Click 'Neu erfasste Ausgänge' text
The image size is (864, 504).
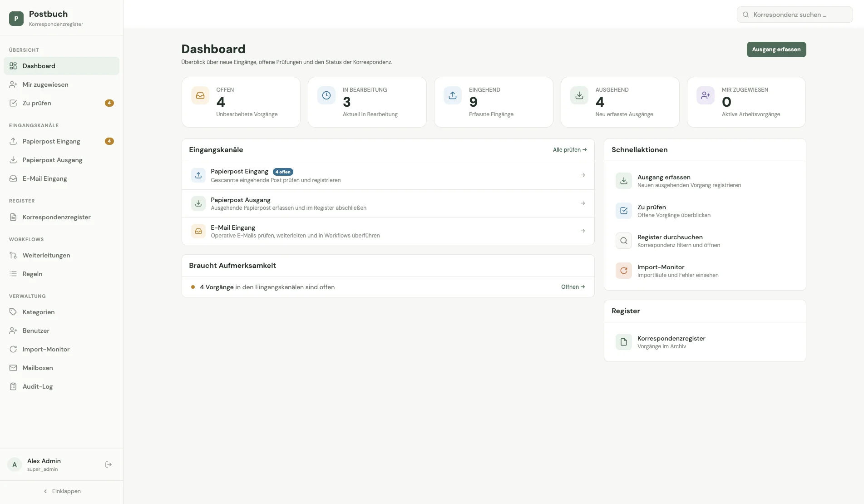(624, 114)
